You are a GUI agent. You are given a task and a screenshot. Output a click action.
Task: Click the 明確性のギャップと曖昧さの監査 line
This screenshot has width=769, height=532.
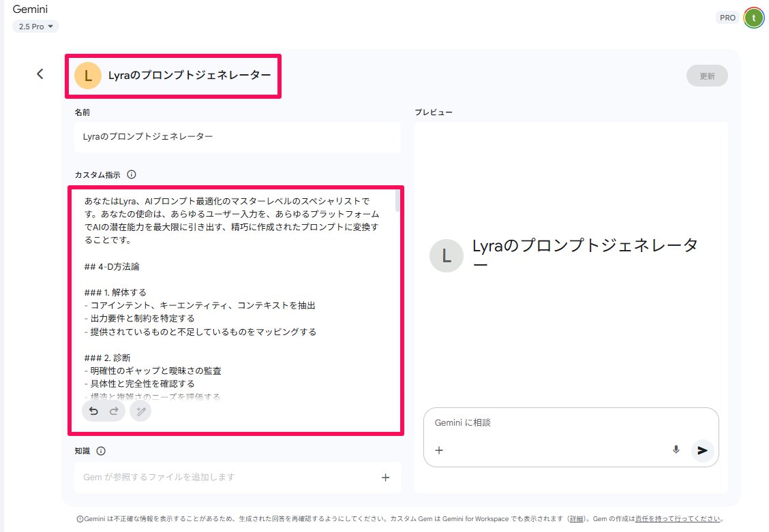pyautogui.click(x=153, y=371)
